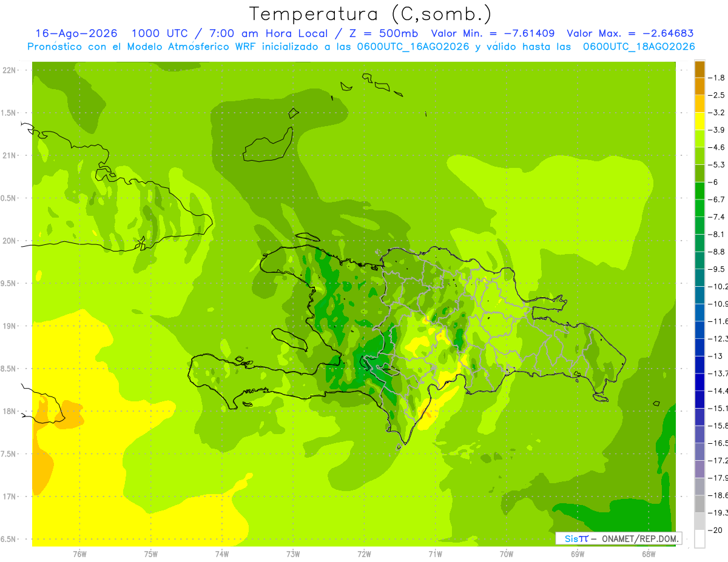Click the '-7.4' colorbar label
Image resolution: width=728 pixels, height=562 pixels.
[x=716, y=217]
